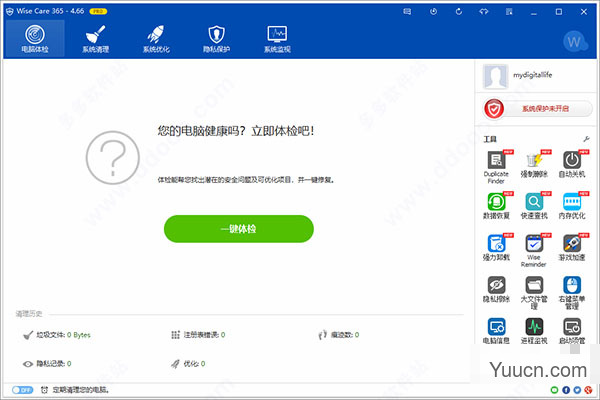Open the 大文件管理 big files tool

[x=534, y=292]
